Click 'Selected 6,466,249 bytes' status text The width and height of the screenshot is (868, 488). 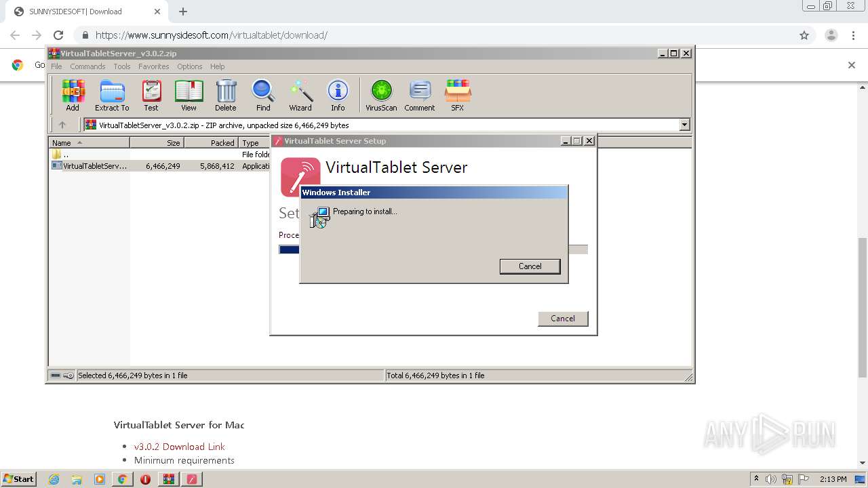[x=133, y=375]
